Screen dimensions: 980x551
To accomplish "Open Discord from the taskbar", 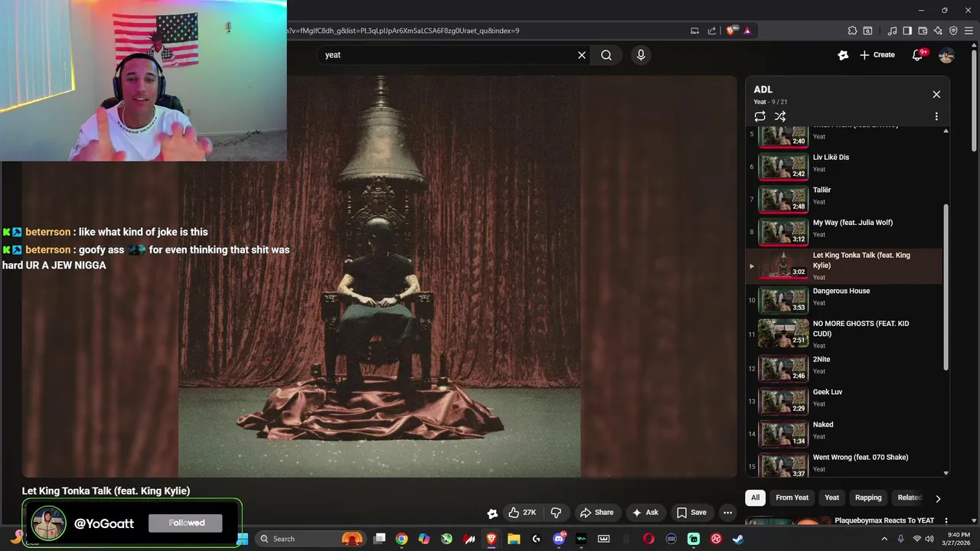I will [x=559, y=539].
